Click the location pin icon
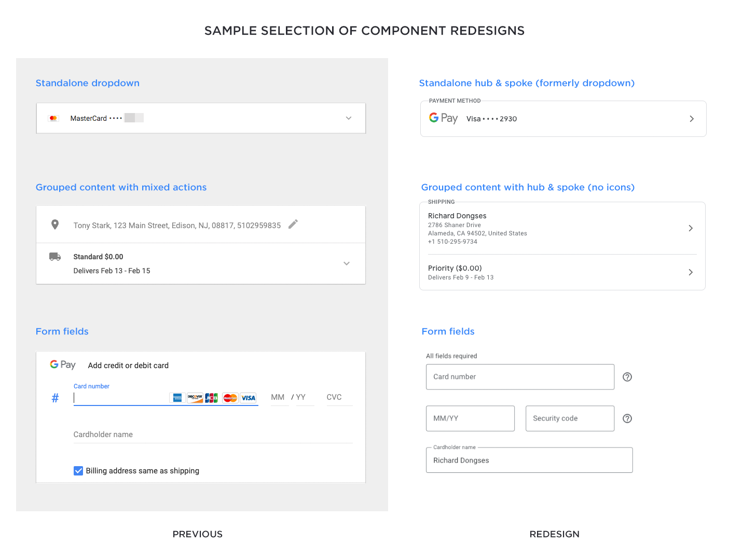The width and height of the screenshot is (729, 560). (x=55, y=225)
